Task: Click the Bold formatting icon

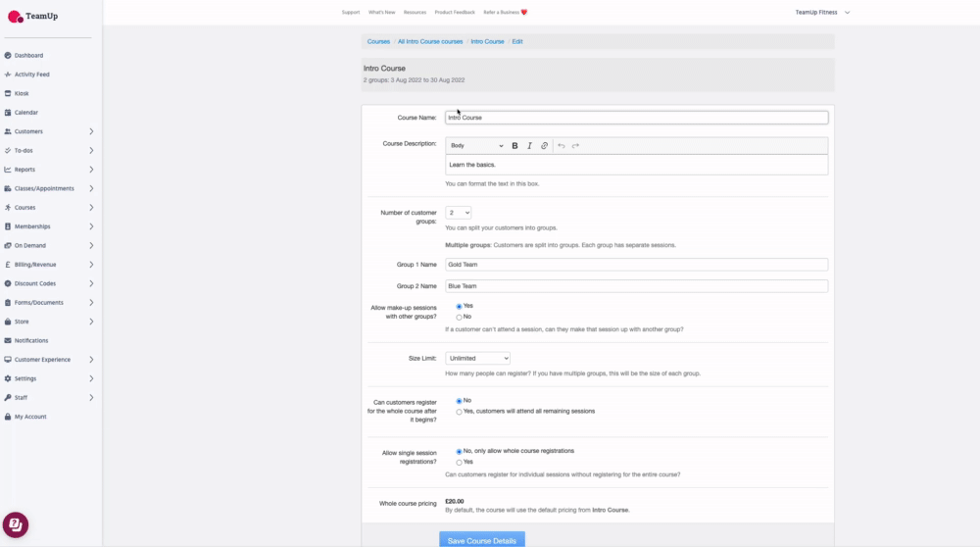Action: pyautogui.click(x=514, y=146)
